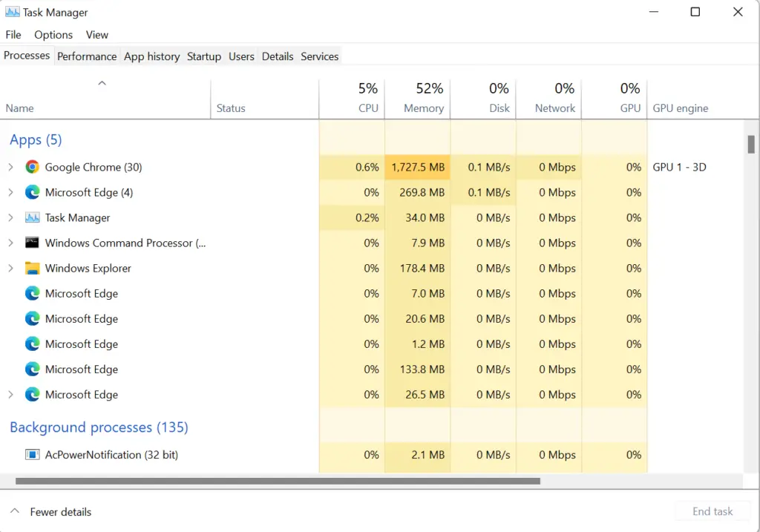Select the Task Manager process name
Screen dimensions: 760x532
77,218
